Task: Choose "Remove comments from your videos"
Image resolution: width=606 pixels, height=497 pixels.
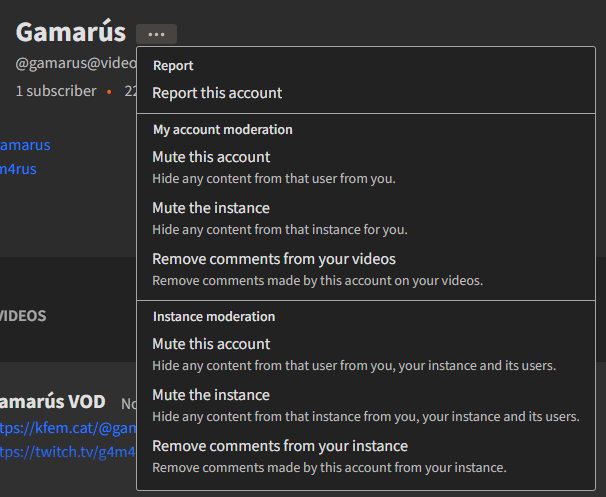Action: [x=274, y=259]
